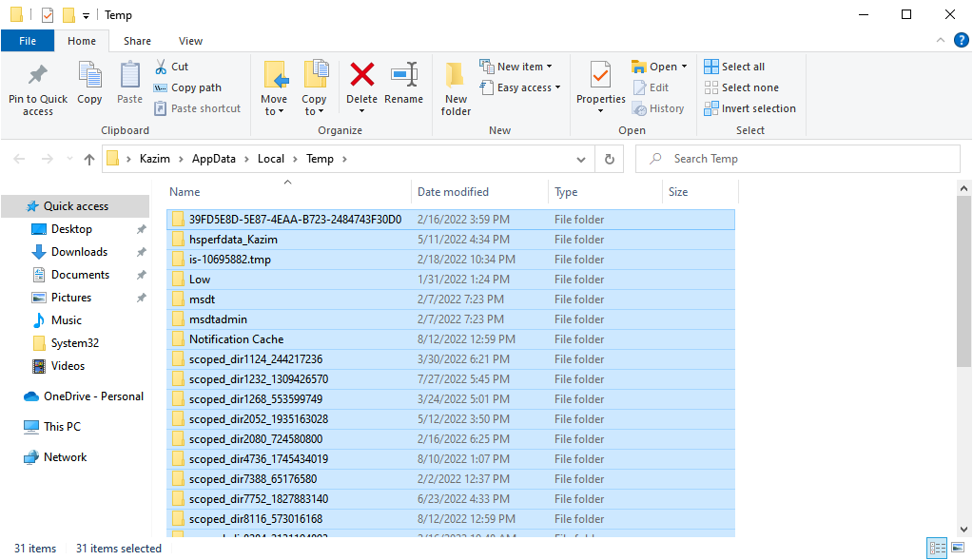Open the File tab

(28, 41)
